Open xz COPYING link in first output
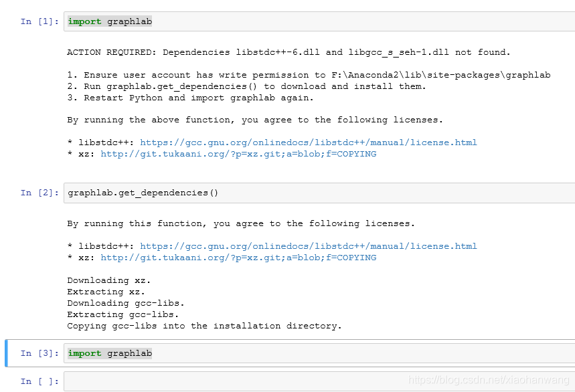The height and width of the screenshot is (392, 575). [238, 154]
